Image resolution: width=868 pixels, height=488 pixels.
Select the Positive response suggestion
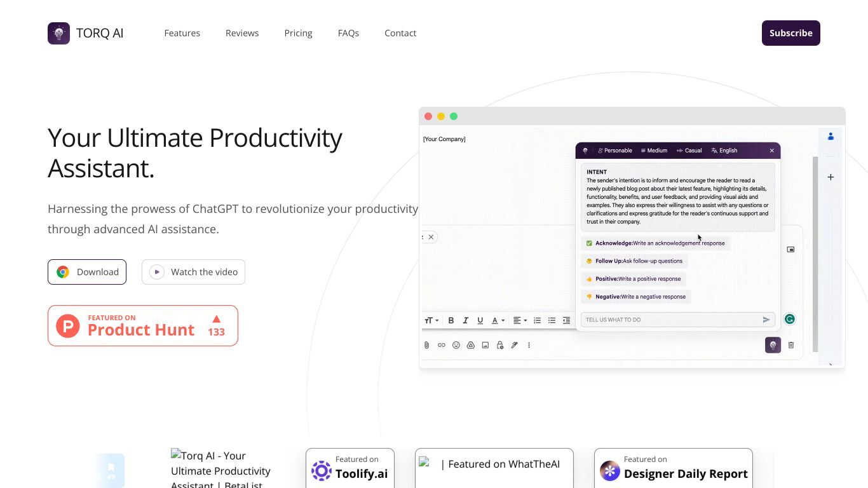(x=633, y=279)
